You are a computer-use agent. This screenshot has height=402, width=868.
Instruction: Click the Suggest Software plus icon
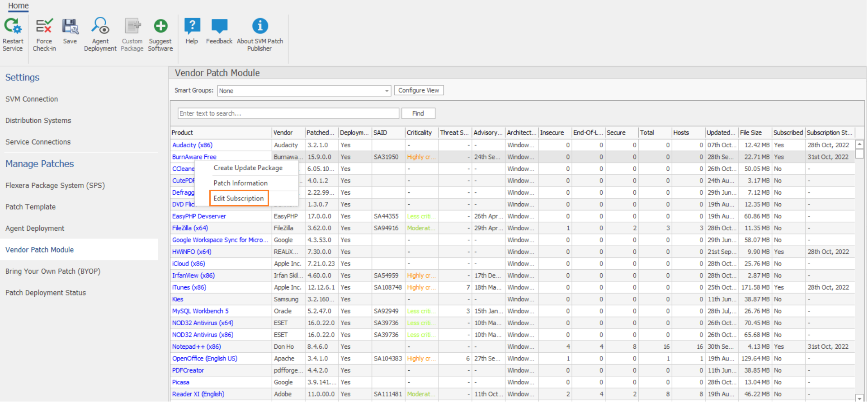pos(160,26)
